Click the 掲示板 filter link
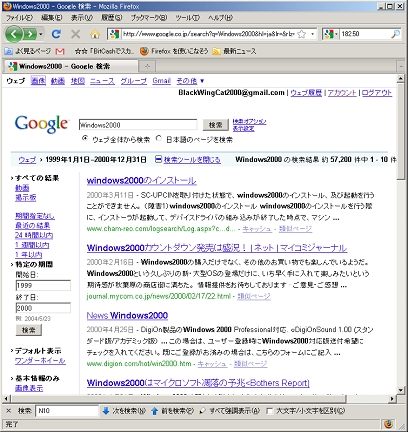Viewport: 408px width, 432px height. pyautogui.click(x=26, y=198)
